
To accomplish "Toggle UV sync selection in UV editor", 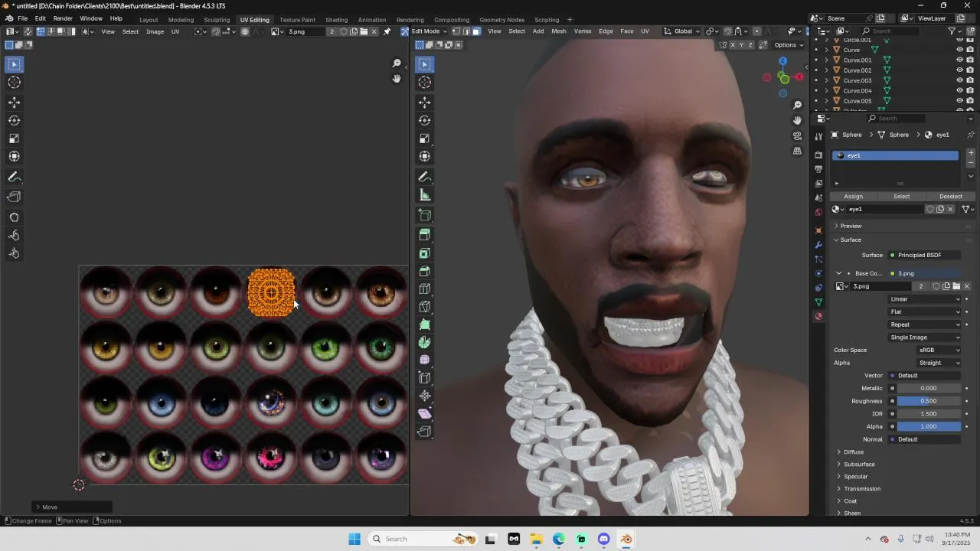I will (28, 31).
